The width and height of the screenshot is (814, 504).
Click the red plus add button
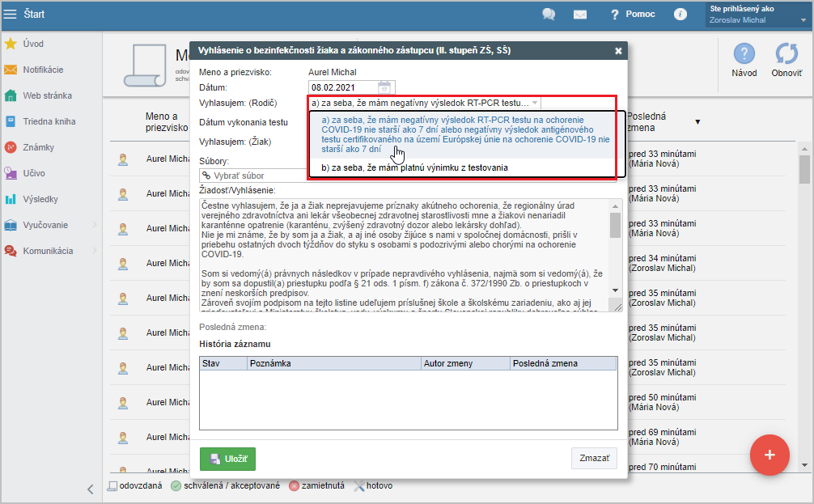(769, 455)
